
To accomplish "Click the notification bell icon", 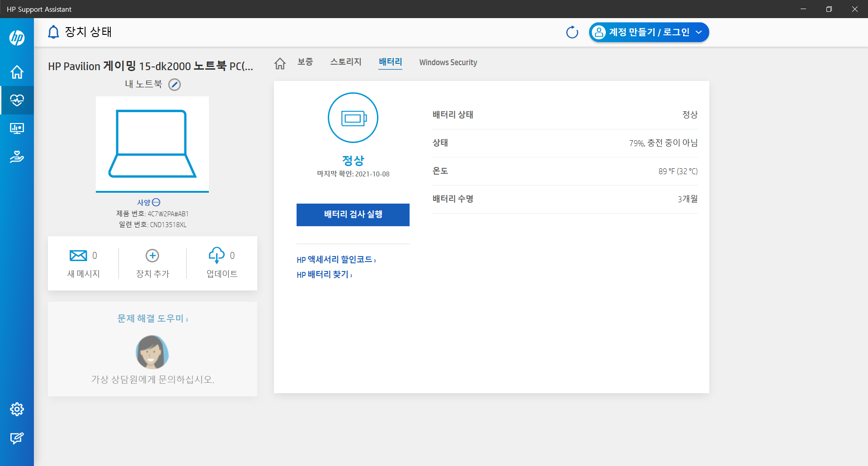I will pyautogui.click(x=53, y=32).
